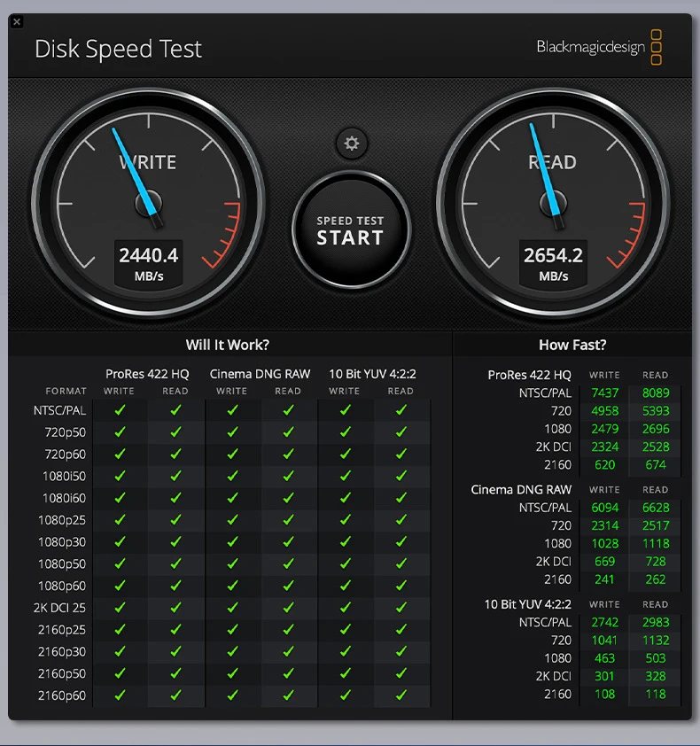Click ProRes 422 HQ read checkmark for 1080p50
This screenshot has width=700, height=746.
175,563
